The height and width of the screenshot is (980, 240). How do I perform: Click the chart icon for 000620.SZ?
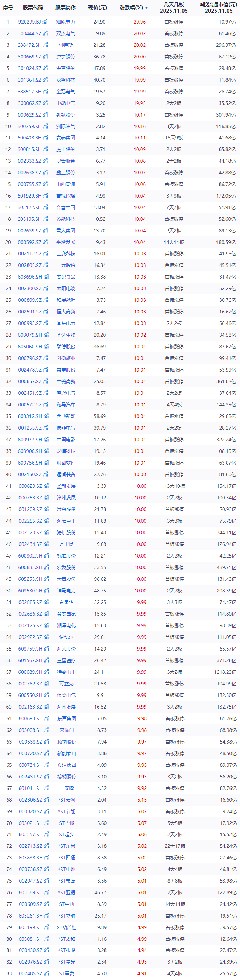tap(46, 486)
